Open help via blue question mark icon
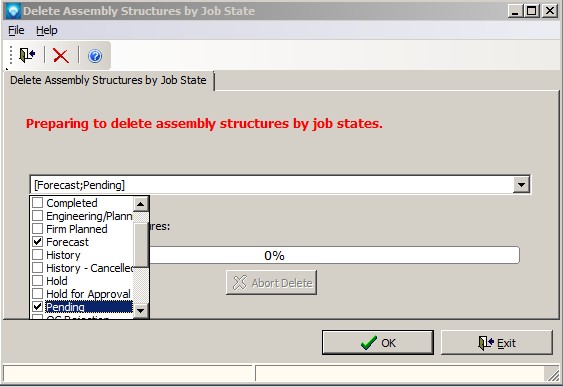Viewport: 563px width, 387px height. pyautogui.click(x=95, y=56)
